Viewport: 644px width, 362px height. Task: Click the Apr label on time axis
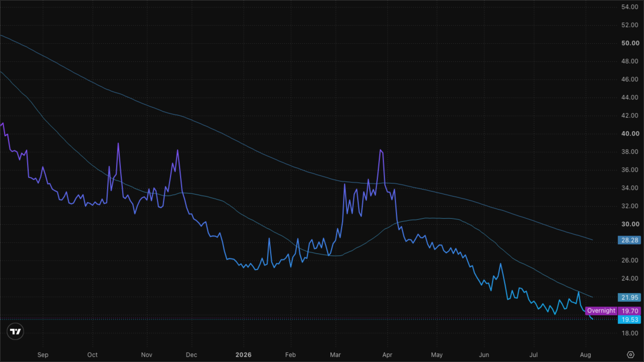tap(387, 355)
